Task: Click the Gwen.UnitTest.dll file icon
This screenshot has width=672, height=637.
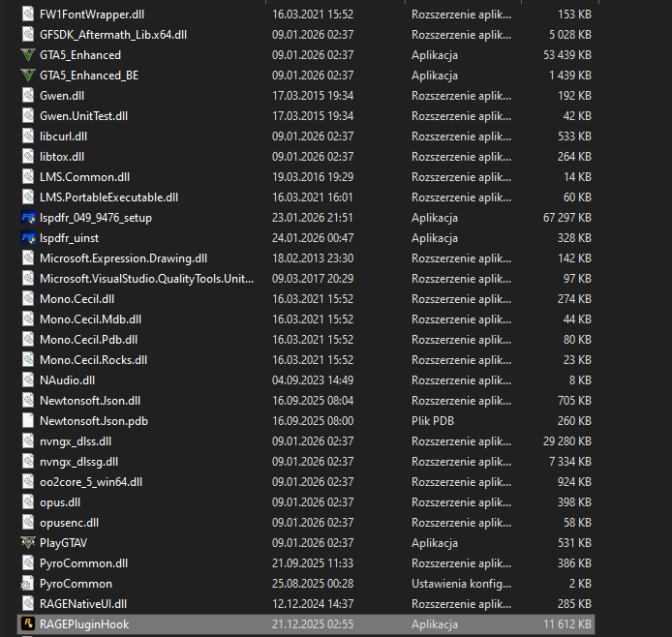Action: [28, 115]
